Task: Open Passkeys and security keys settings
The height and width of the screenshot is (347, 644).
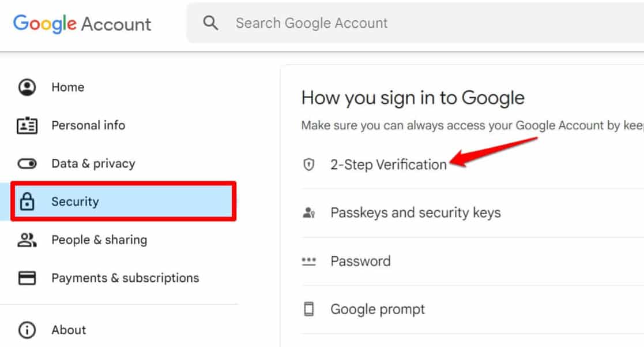Action: click(x=415, y=212)
